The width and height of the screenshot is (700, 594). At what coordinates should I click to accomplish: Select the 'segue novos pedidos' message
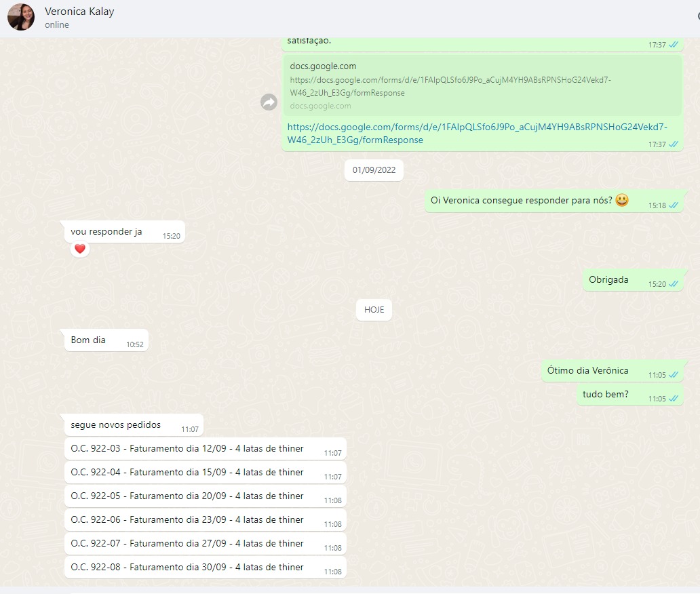tap(116, 425)
